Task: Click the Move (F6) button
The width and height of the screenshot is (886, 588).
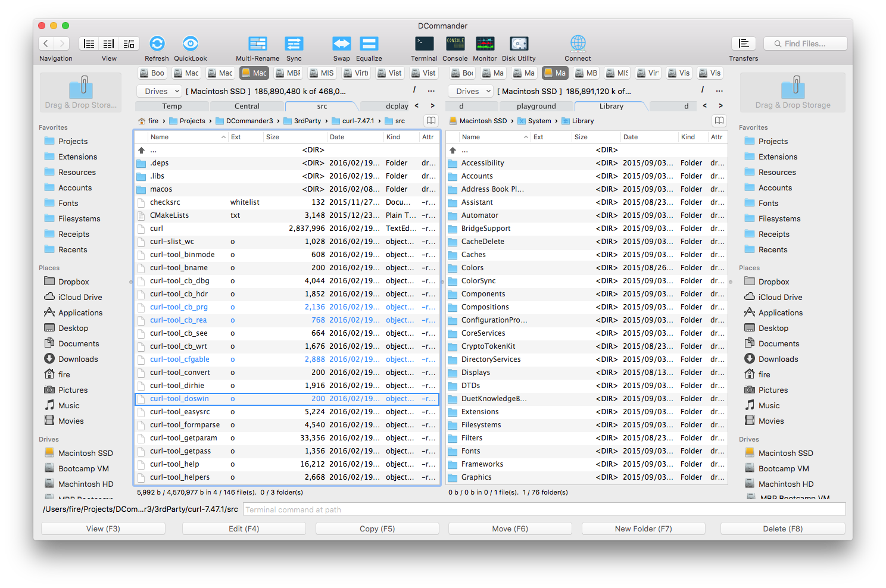Action: [510, 528]
